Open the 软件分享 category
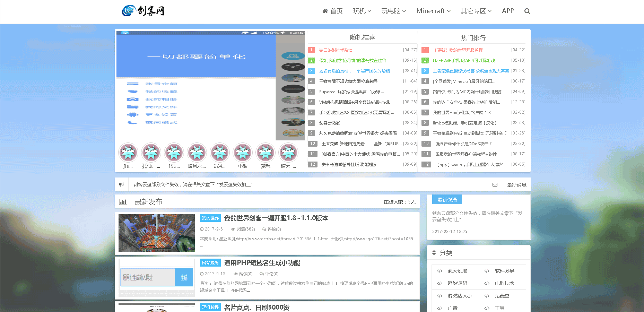The height and width of the screenshot is (312, 644). coord(504,271)
